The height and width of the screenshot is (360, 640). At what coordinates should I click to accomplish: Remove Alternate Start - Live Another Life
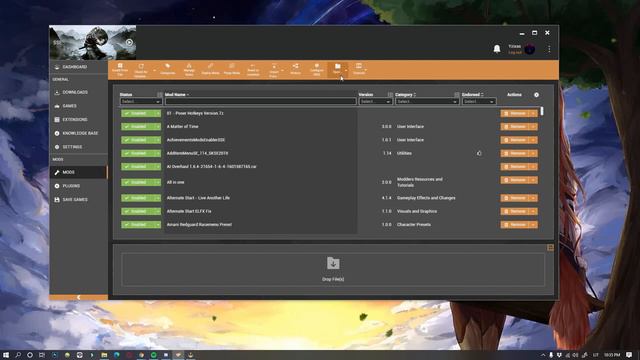pos(515,198)
